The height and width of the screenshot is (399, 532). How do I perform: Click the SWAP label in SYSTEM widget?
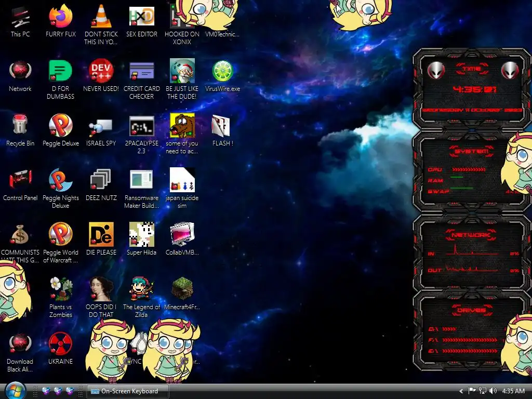[x=438, y=191]
